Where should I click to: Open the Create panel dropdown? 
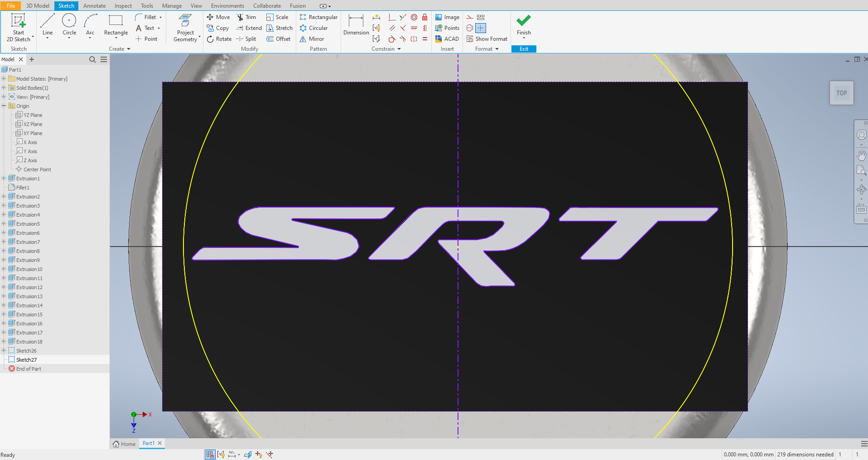(x=120, y=49)
